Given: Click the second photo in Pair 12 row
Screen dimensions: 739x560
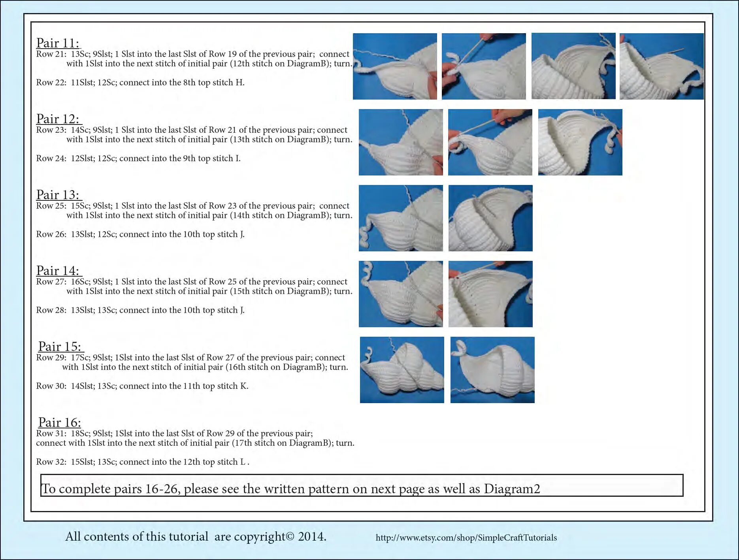Looking at the screenshot, I should tap(490, 142).
